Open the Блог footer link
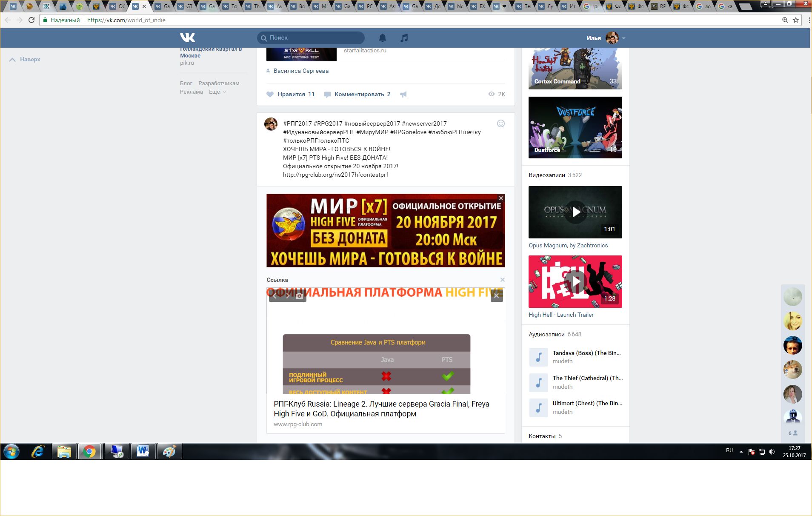Screen dimensions: 812x516 (186, 83)
